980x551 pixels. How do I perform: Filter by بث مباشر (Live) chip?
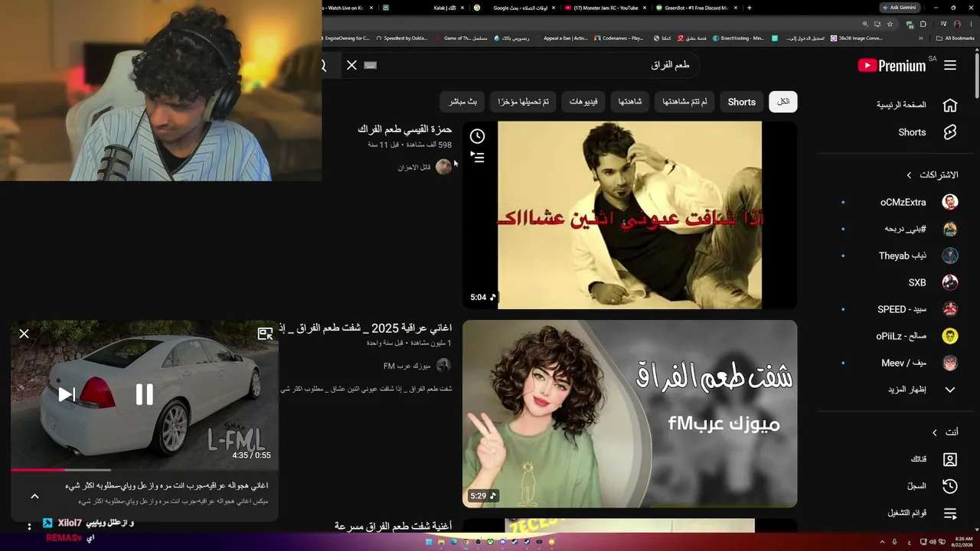tap(462, 102)
